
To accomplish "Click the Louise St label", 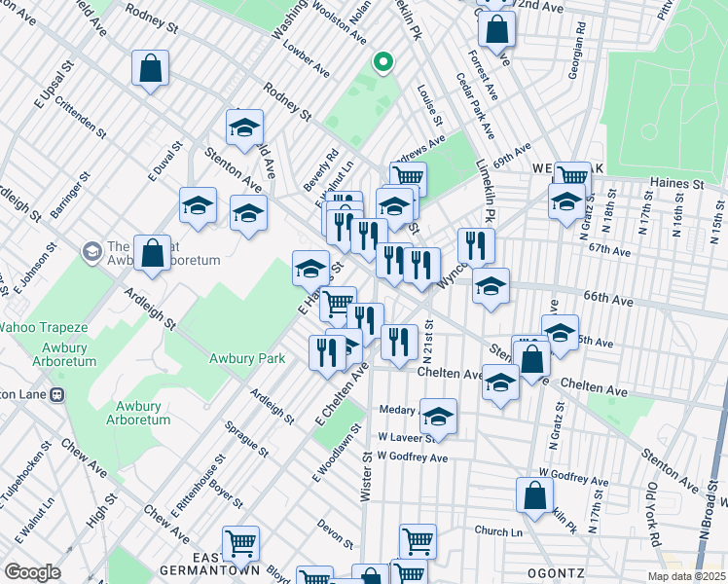I will 430,105.
